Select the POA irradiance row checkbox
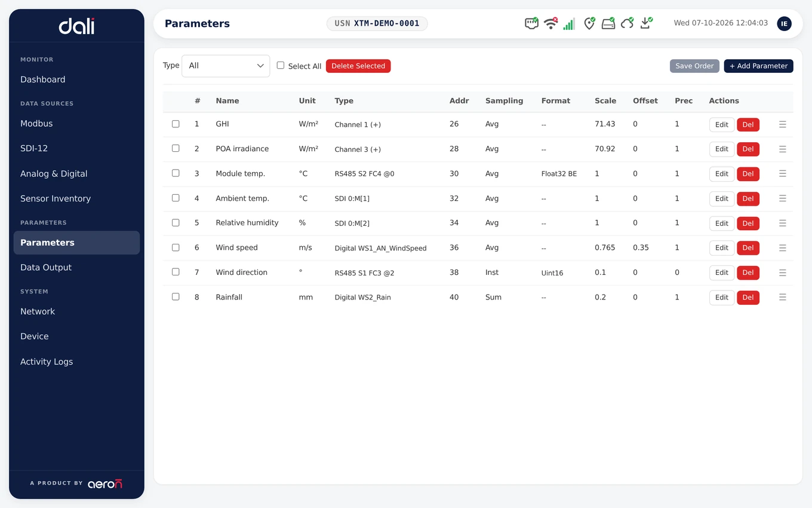The height and width of the screenshot is (508, 812). [176, 148]
